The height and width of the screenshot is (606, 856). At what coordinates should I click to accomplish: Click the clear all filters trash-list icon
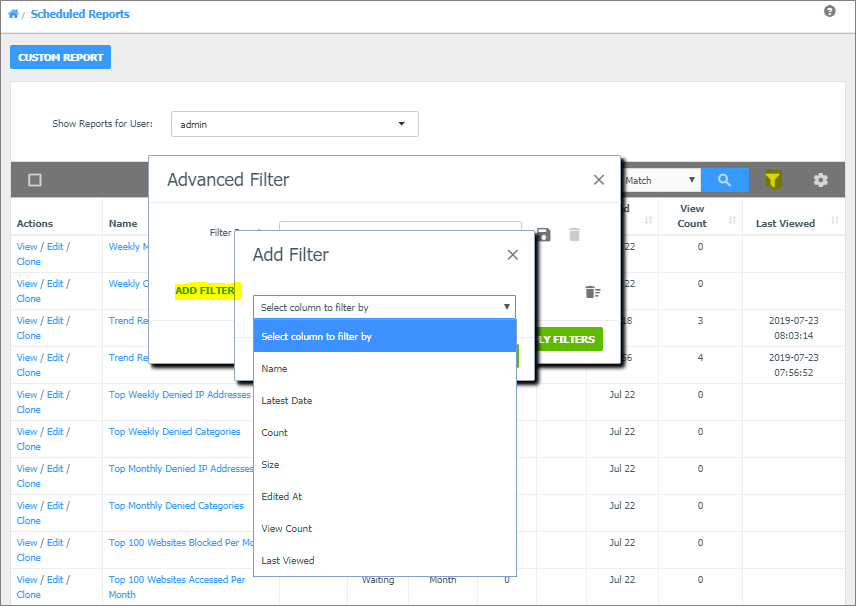point(592,292)
